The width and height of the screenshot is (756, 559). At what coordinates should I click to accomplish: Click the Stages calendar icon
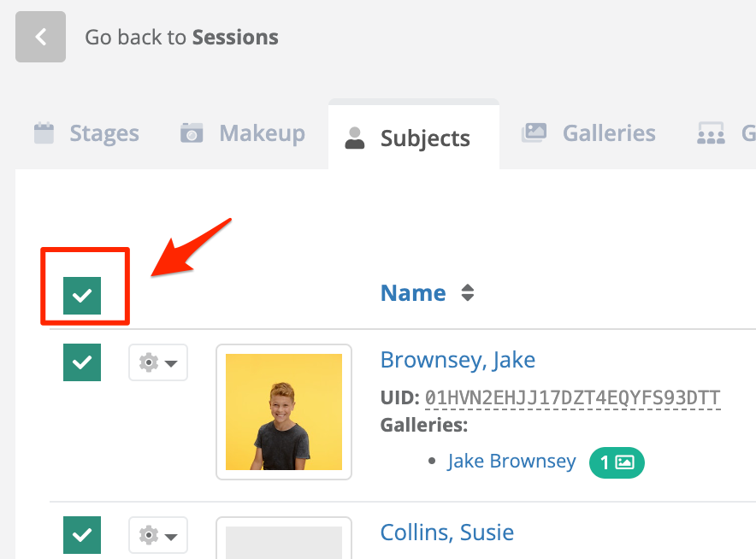(x=44, y=133)
